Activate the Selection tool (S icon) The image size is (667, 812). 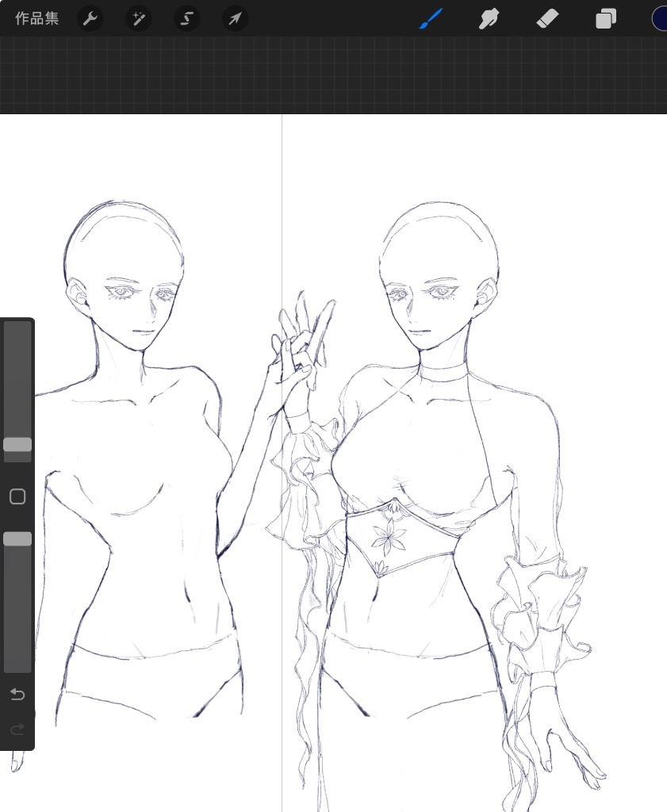coord(186,19)
